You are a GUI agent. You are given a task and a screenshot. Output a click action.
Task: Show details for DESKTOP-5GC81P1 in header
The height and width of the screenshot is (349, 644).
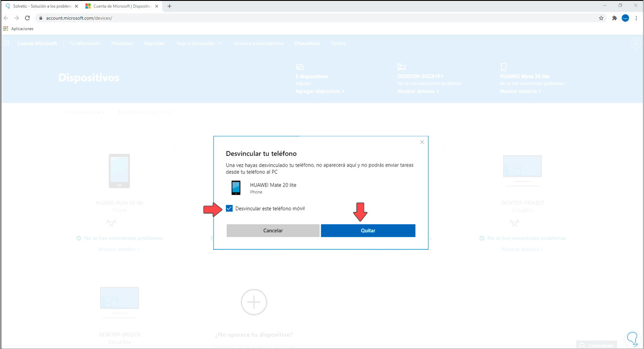click(418, 92)
